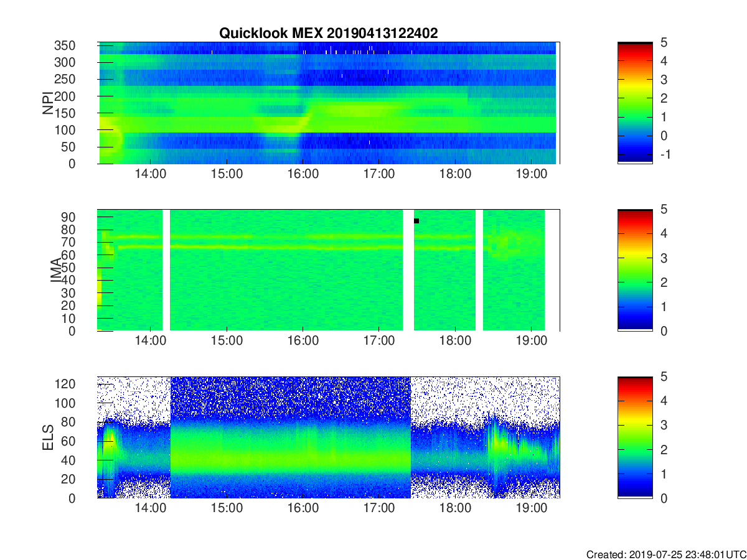Click the ELS spectrogram panel

[329, 437]
